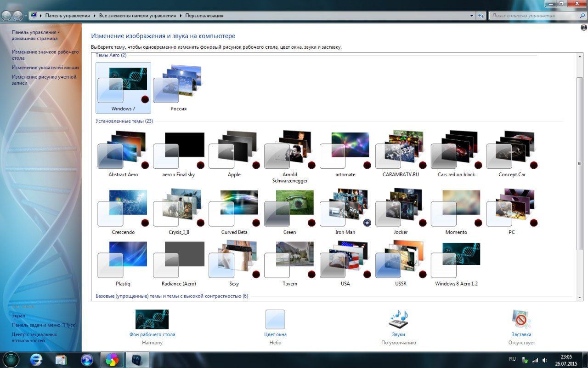Apply the Arnold Schwarzenegger theme
The width and height of the screenshot is (588, 368).
(290, 156)
